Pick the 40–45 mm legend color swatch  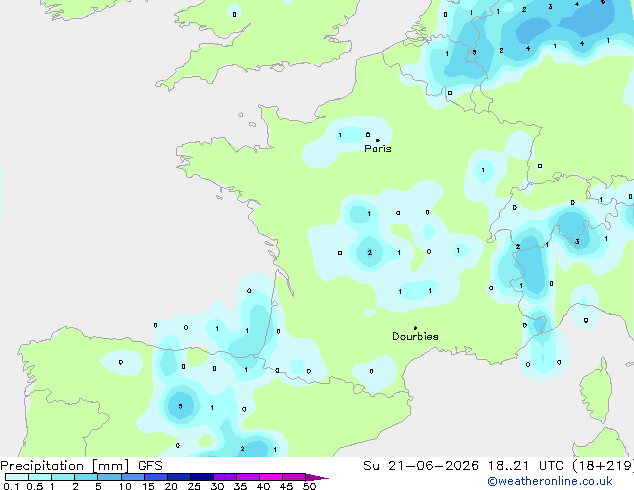pos(271,477)
